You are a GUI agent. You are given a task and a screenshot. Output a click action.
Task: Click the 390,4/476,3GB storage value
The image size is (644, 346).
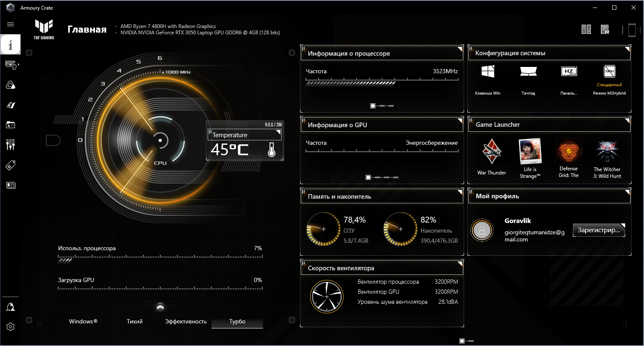point(439,241)
